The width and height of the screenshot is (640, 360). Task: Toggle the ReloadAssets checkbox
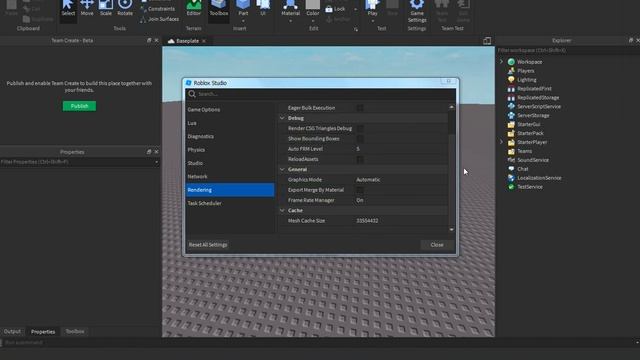click(x=360, y=159)
